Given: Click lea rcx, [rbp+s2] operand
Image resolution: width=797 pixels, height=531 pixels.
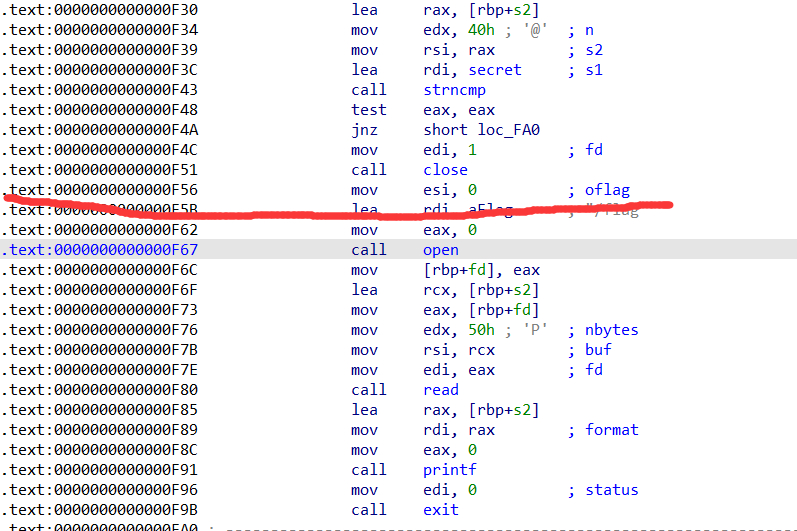Looking at the screenshot, I should [x=481, y=290].
